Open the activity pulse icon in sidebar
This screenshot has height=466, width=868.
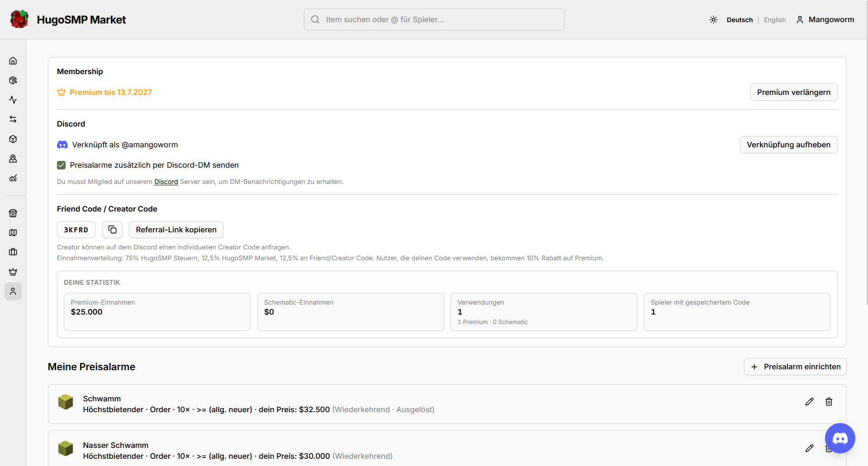click(13, 100)
